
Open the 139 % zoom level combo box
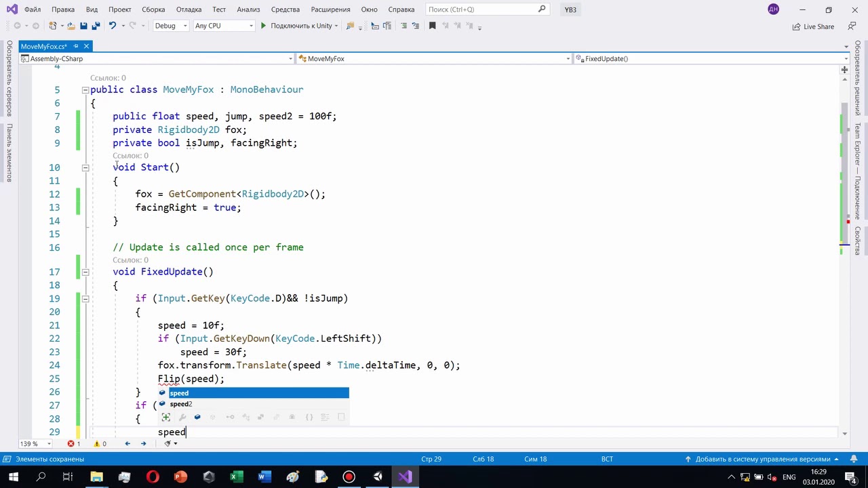35,444
